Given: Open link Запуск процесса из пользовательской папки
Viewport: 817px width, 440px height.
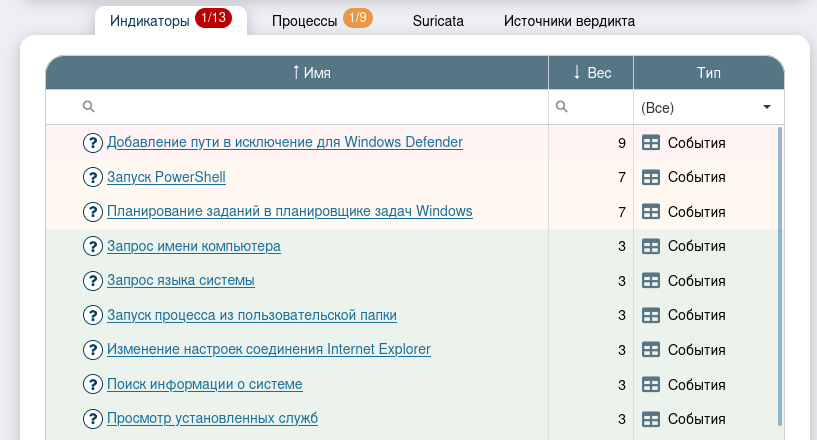Looking at the screenshot, I should click(252, 315).
